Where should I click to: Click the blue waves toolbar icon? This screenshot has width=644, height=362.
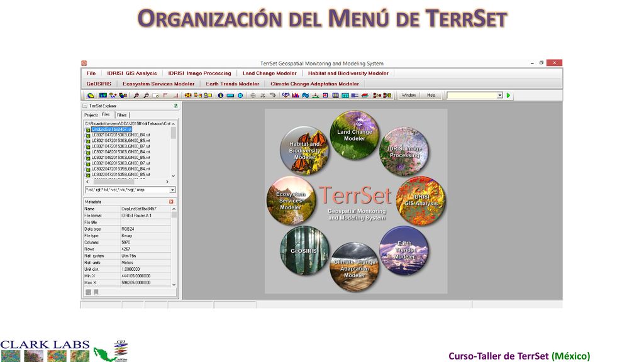pyautogui.click(x=305, y=96)
